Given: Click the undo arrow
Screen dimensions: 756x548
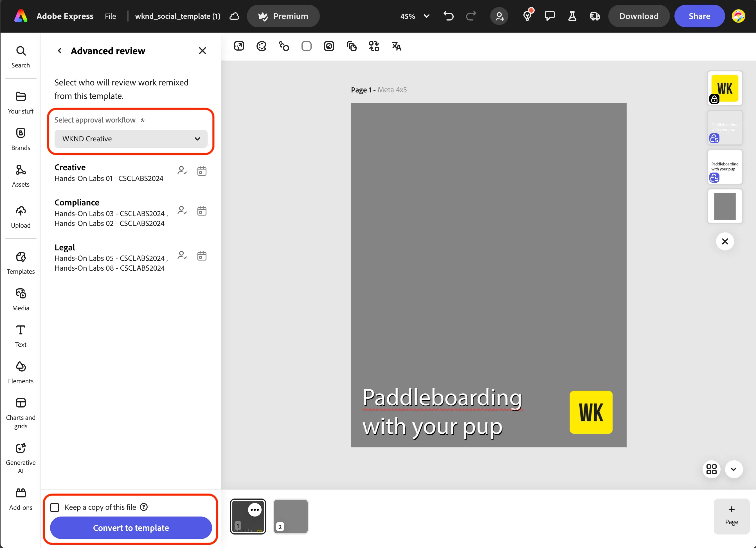Looking at the screenshot, I should coord(448,16).
